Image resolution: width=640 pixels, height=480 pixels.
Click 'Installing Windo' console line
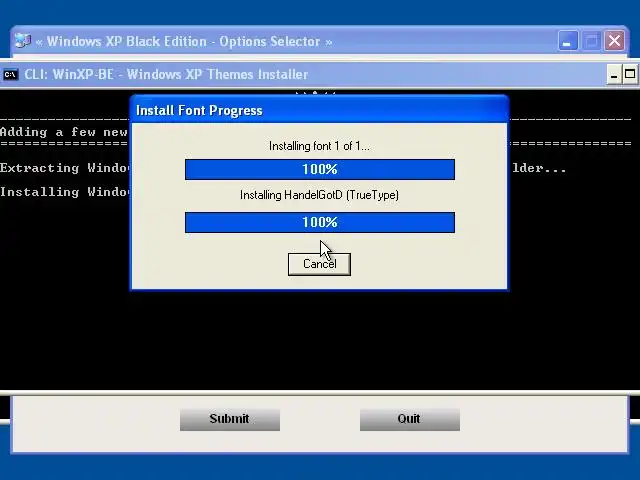(x=65, y=192)
